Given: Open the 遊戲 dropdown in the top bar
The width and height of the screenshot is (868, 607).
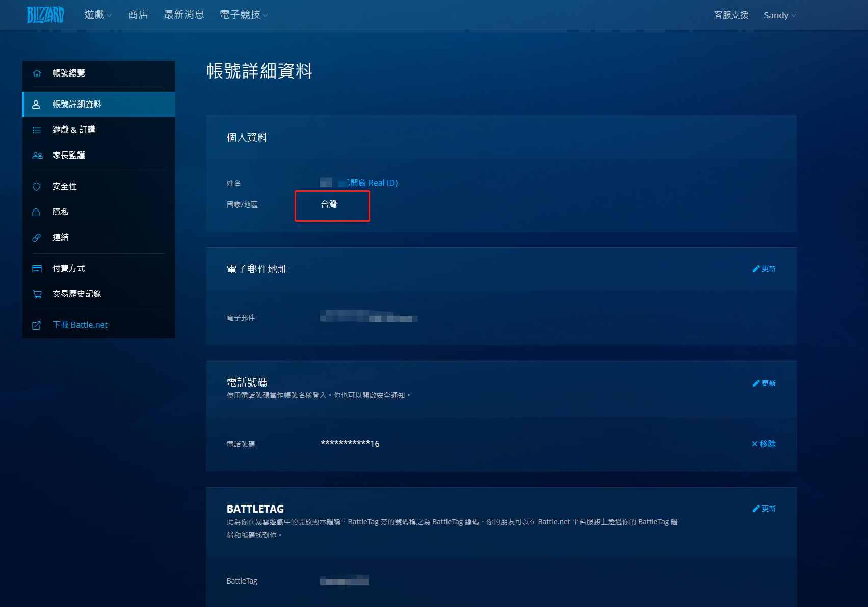Looking at the screenshot, I should coord(97,15).
